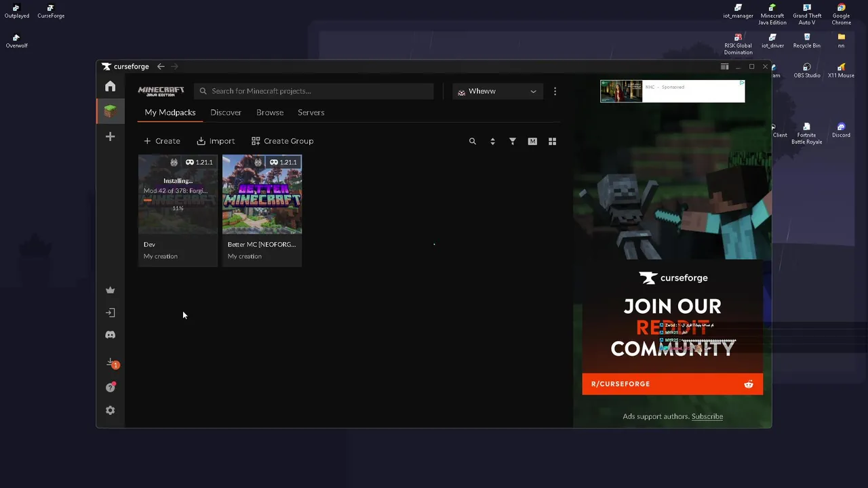Open the sort order arrows icon
The image size is (868, 488).
492,141
